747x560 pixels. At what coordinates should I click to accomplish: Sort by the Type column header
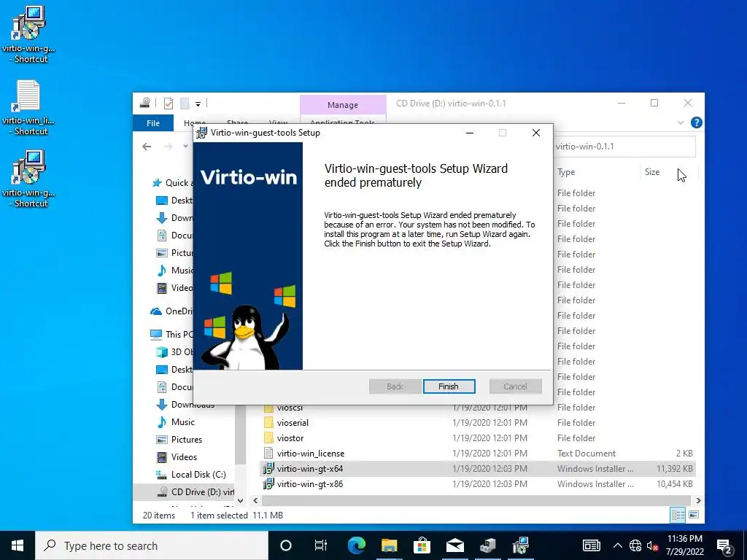[566, 172]
